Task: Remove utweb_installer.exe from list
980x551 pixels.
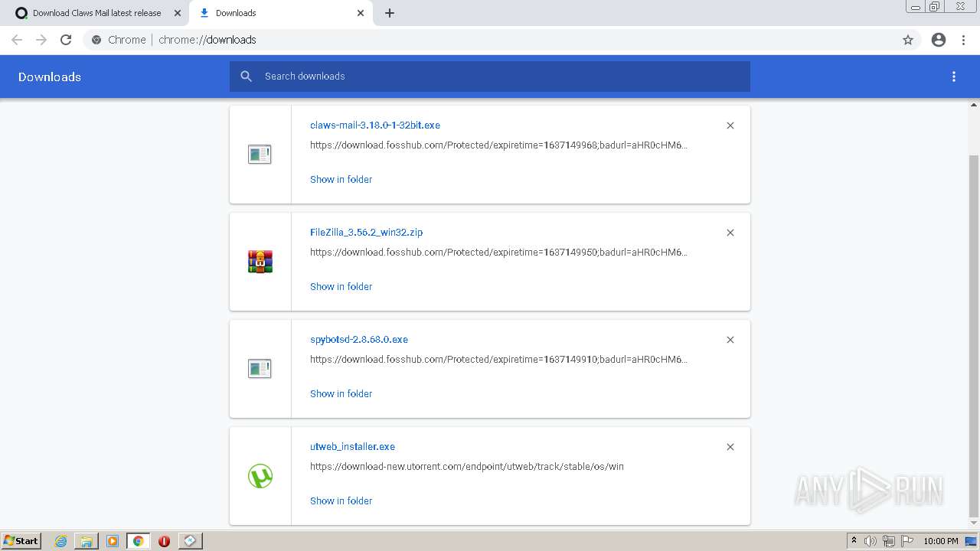Action: tap(730, 447)
